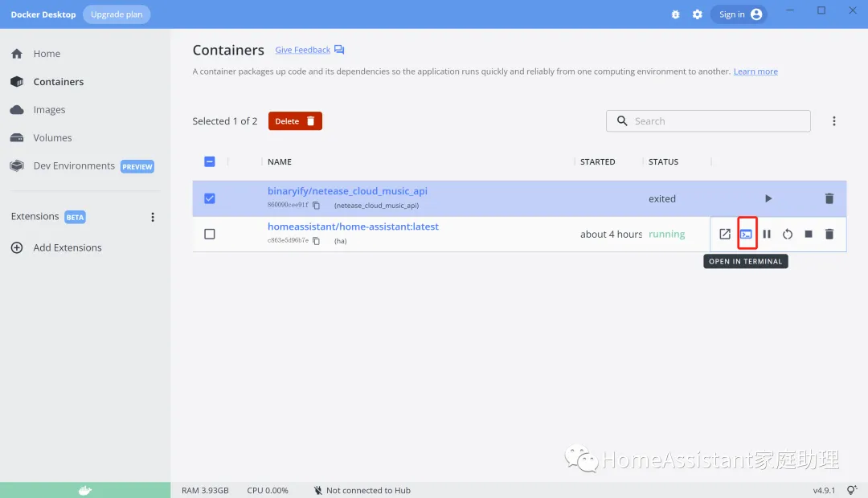Open the troubleshoot bug icon

click(x=675, y=15)
